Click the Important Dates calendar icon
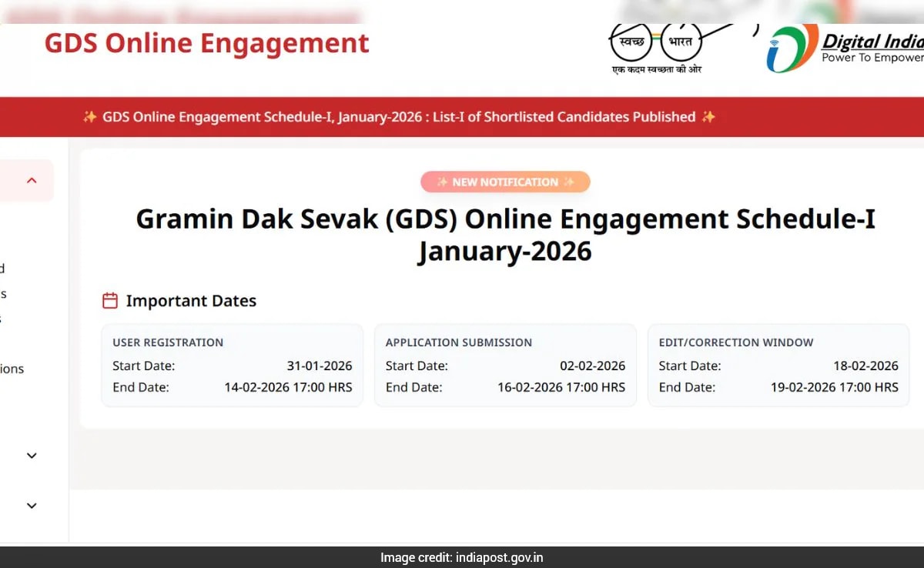 pos(110,300)
